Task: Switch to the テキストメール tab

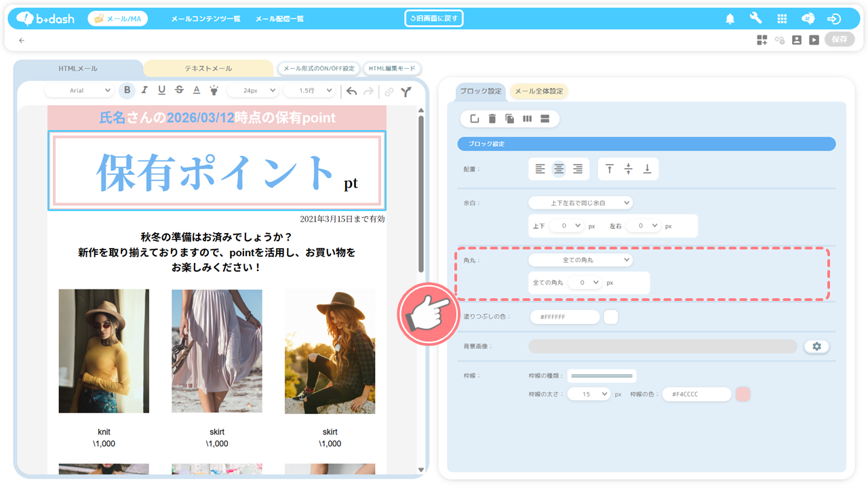Action: pos(208,68)
